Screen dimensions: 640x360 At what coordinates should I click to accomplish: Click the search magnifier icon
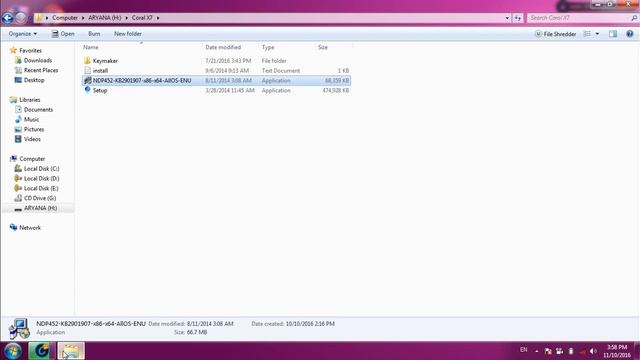coord(634,18)
